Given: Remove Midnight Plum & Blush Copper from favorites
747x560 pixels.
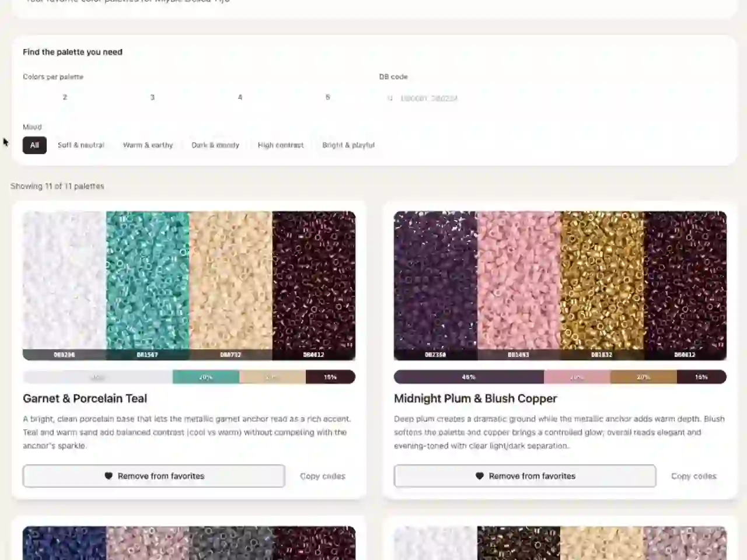Looking at the screenshot, I should (524, 475).
